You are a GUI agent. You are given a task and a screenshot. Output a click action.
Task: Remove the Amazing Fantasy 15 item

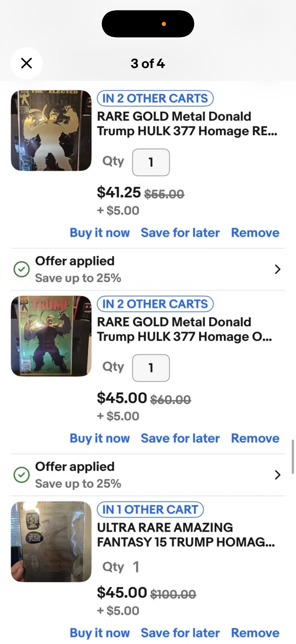[255, 633]
